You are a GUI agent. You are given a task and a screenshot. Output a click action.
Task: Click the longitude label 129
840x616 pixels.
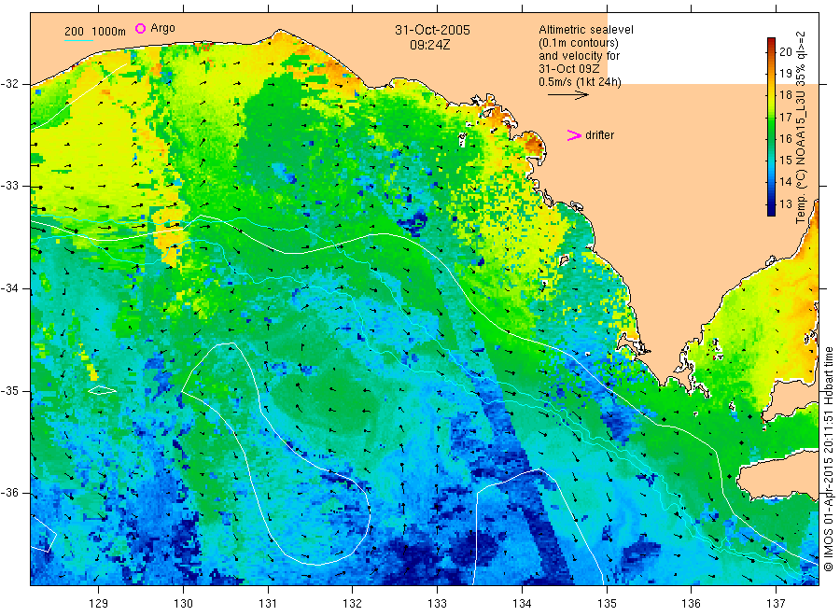point(99,603)
